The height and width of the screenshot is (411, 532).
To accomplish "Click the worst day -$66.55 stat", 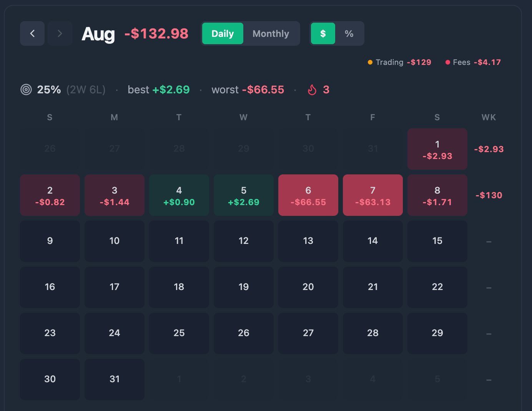I will coord(248,90).
